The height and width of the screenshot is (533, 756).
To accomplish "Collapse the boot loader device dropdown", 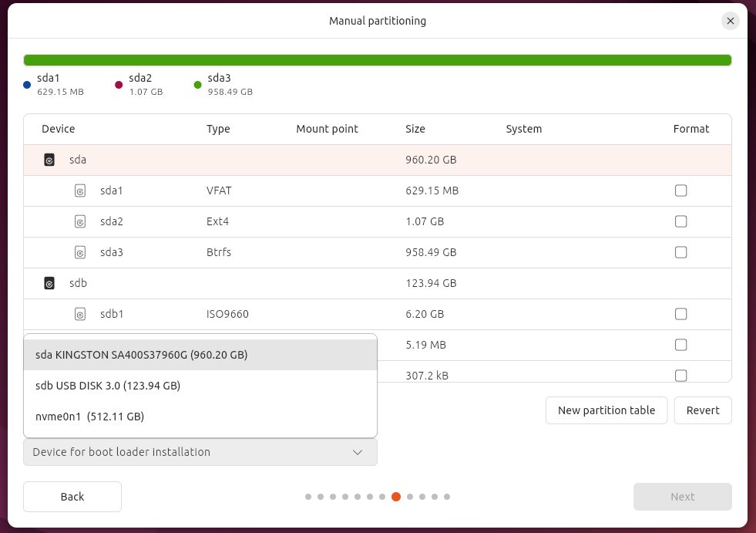I will tap(200, 452).
